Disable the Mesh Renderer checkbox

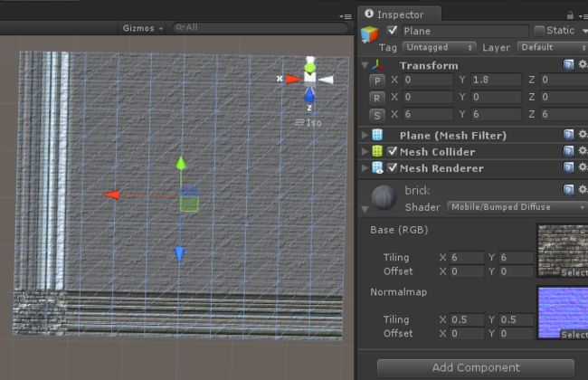(x=393, y=167)
